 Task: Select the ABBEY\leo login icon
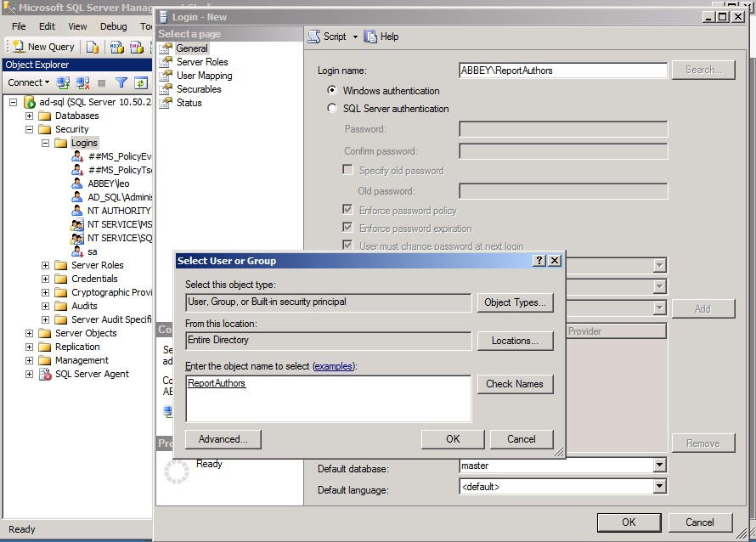77,183
